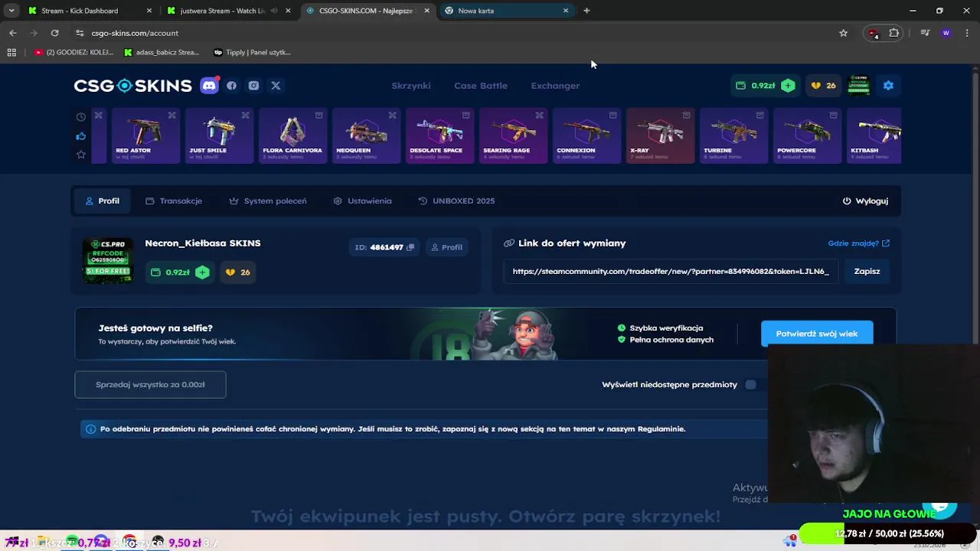Add funds with the header green plus
The height and width of the screenshot is (551, 980).
click(788, 86)
